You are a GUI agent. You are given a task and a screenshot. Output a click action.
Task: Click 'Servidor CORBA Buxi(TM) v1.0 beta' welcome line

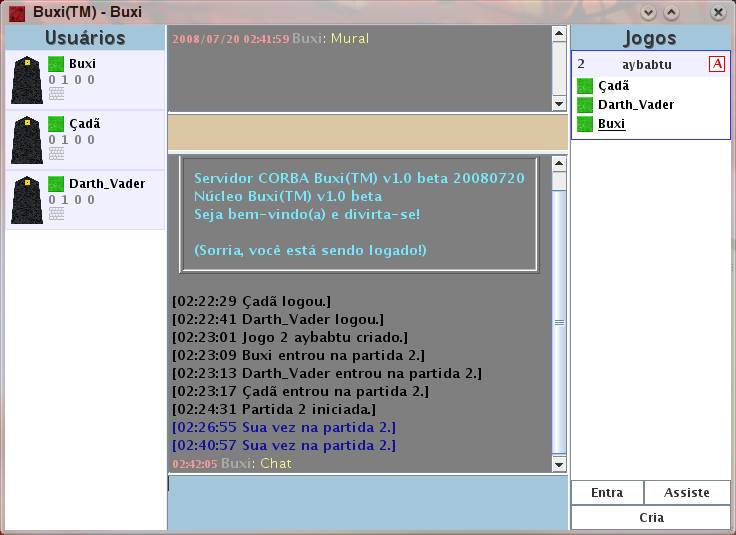pyautogui.click(x=359, y=178)
